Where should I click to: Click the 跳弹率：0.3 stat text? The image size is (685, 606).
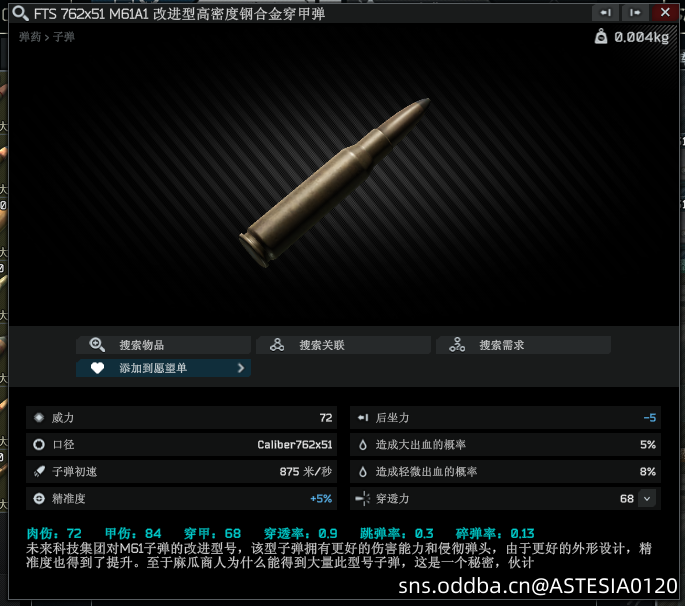(x=397, y=533)
